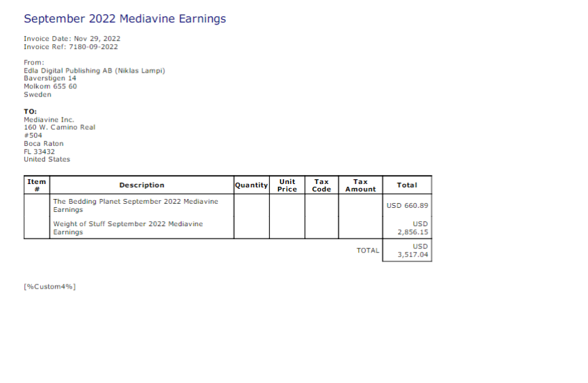Click the 'From:' label

[34, 62]
